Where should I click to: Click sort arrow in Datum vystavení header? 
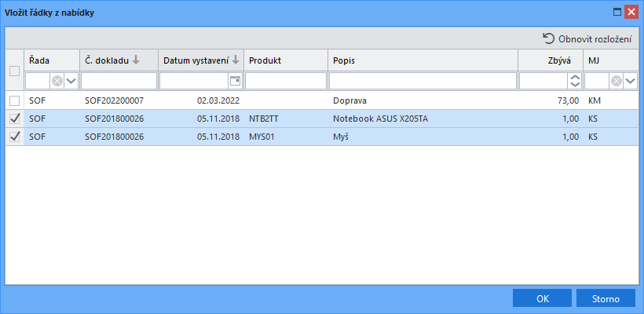point(236,60)
